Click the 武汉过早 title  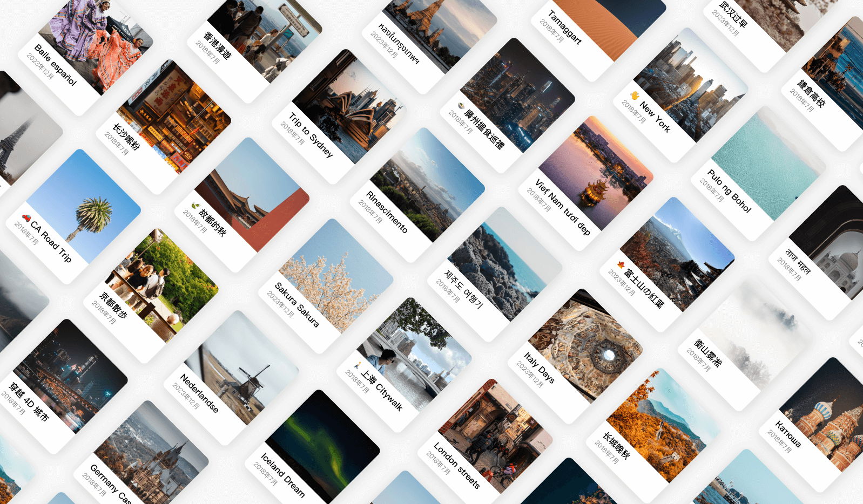point(733,15)
